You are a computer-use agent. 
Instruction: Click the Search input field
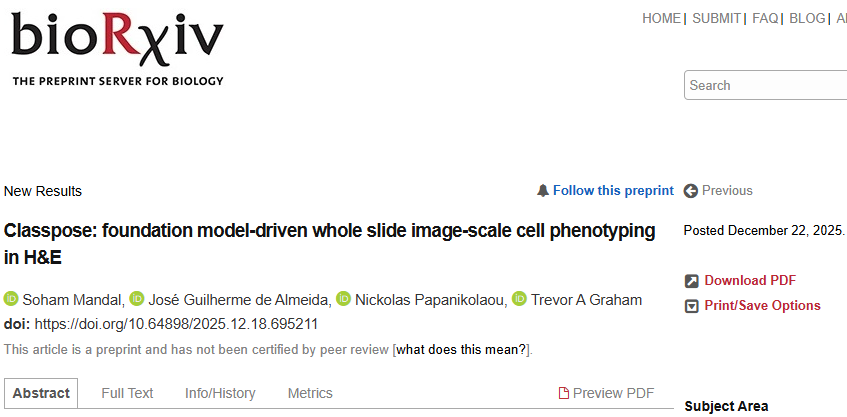pyautogui.click(x=765, y=86)
